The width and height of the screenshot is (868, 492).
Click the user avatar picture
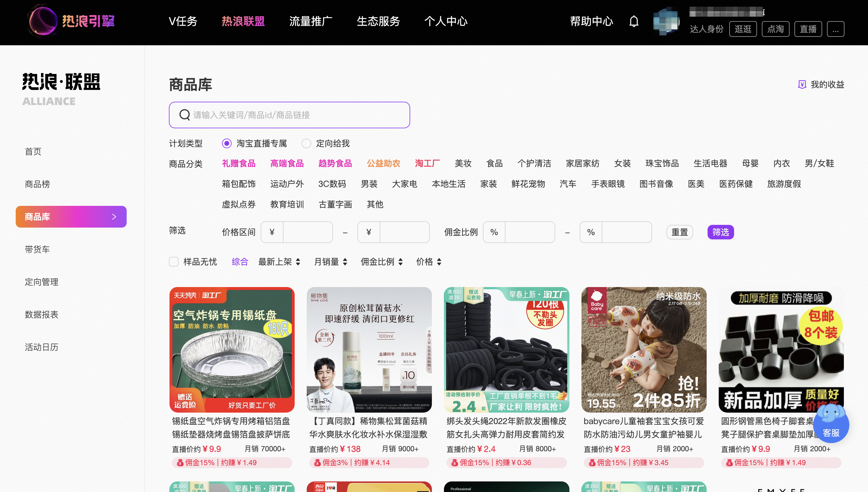point(666,21)
